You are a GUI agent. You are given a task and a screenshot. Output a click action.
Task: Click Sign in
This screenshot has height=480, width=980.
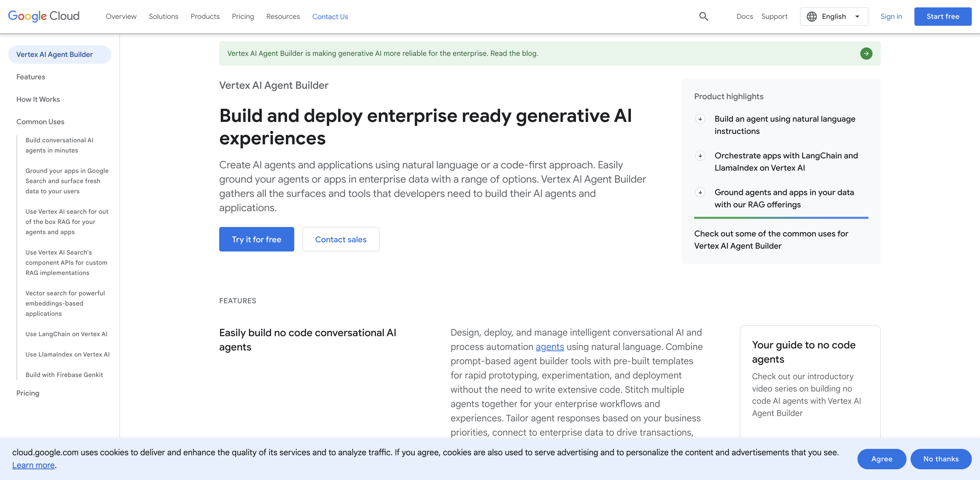[891, 16]
